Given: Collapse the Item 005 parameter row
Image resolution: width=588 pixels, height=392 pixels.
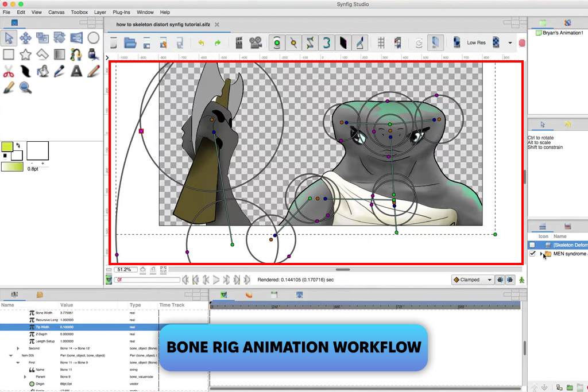Looking at the screenshot, I should [11, 355].
